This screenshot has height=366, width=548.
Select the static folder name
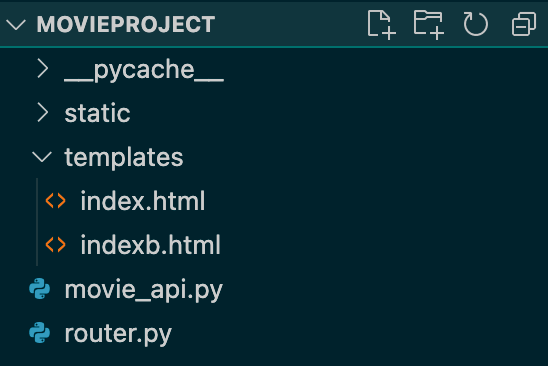pos(98,113)
